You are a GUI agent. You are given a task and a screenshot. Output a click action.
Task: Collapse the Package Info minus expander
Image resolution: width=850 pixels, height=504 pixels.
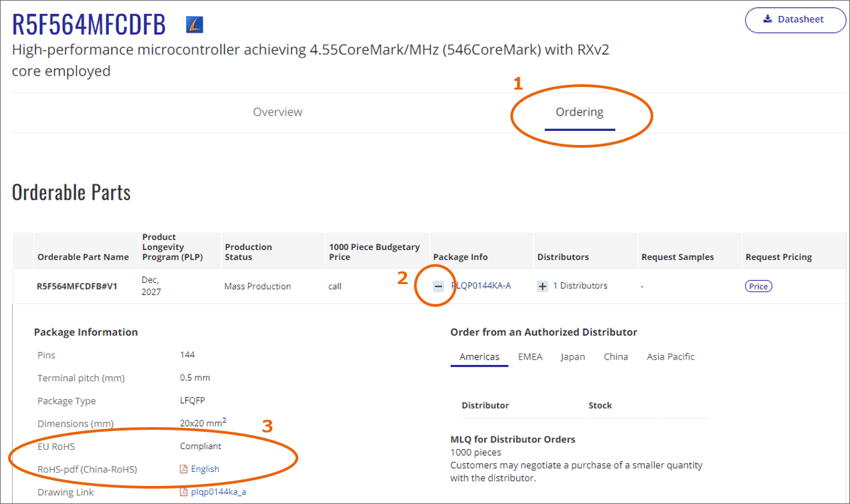click(x=439, y=286)
